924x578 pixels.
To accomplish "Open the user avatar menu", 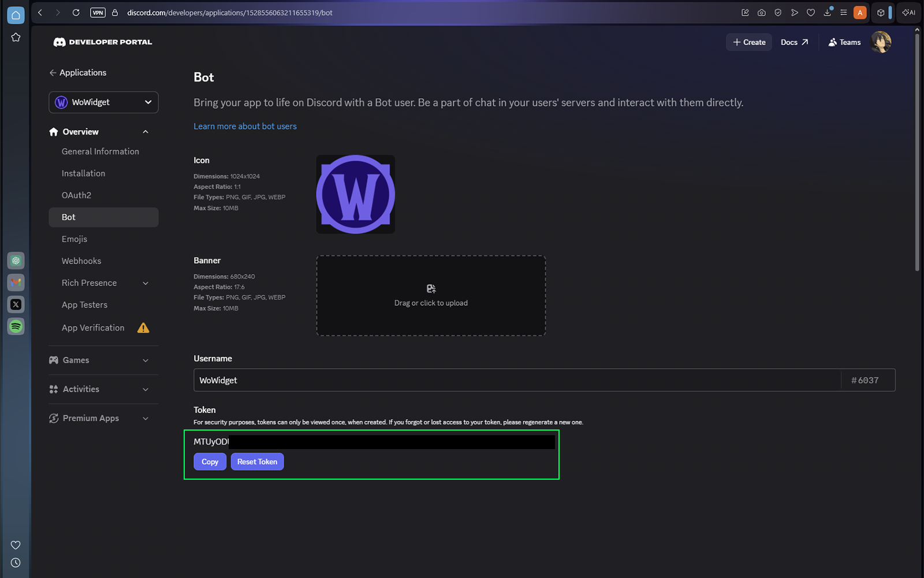I will click(x=881, y=42).
